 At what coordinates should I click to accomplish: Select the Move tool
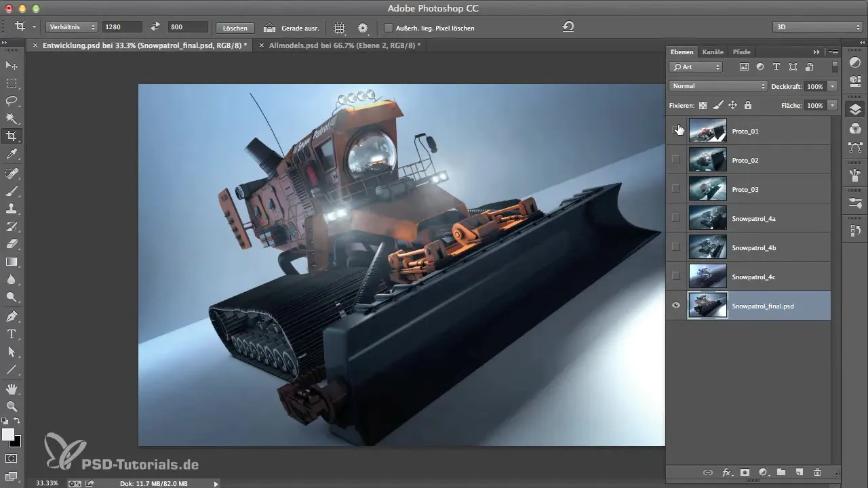tap(12, 65)
